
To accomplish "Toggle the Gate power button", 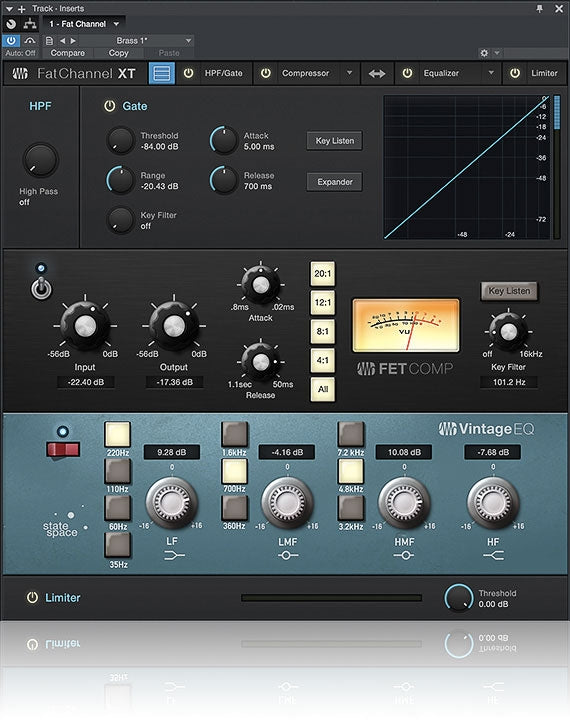I will [x=109, y=106].
